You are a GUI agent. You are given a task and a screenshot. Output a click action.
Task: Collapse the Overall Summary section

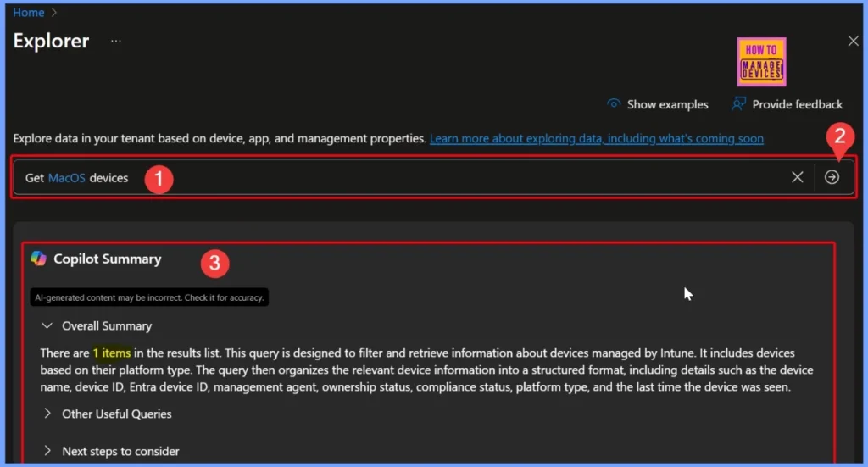pyautogui.click(x=47, y=326)
